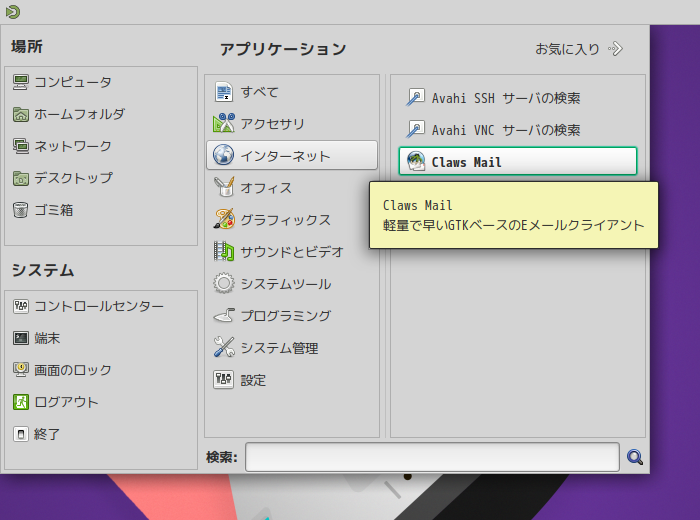Open ゴミ箱 text entry

click(x=54, y=210)
